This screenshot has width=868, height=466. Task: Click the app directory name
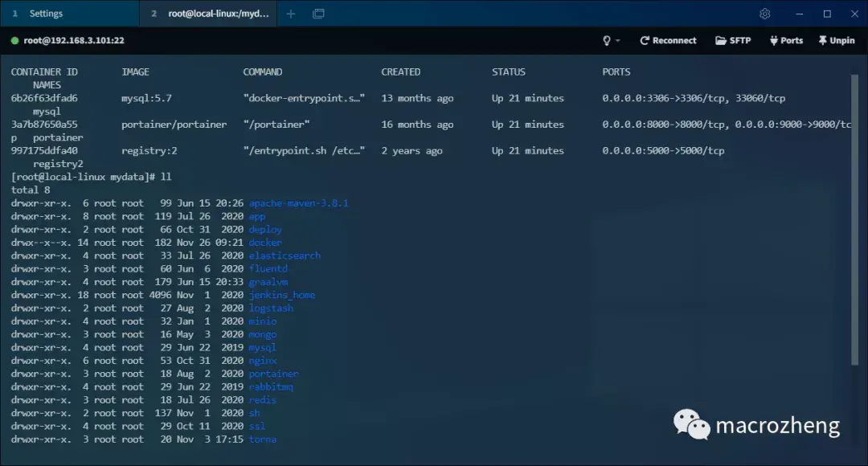coord(257,216)
